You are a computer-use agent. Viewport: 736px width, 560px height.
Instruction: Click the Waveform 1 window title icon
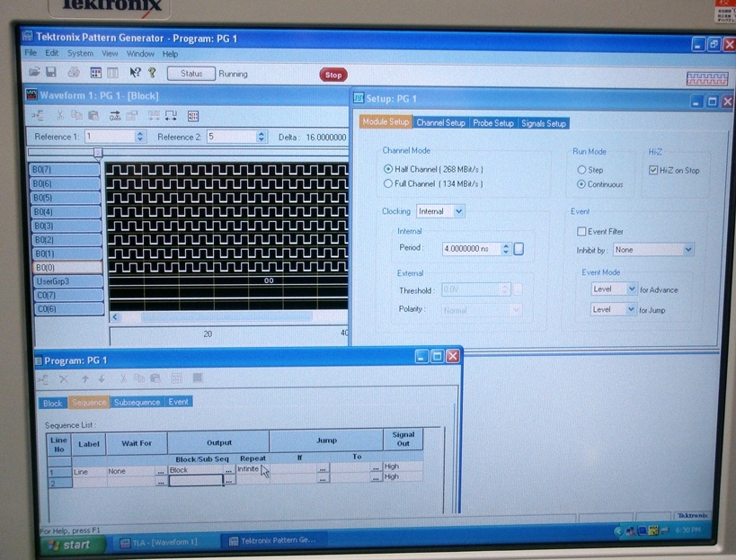[31, 94]
